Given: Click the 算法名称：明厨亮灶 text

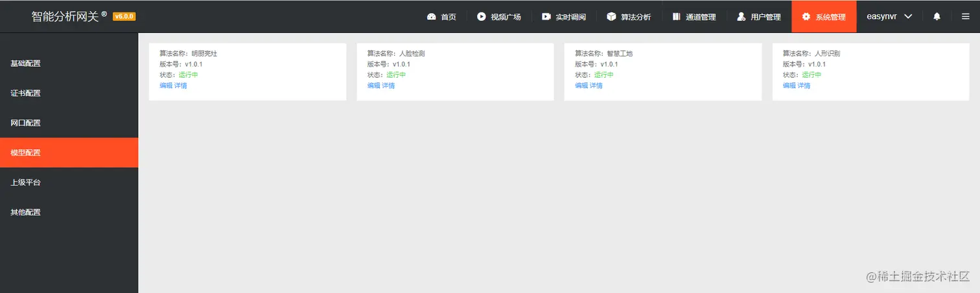Looking at the screenshot, I should [189, 54].
